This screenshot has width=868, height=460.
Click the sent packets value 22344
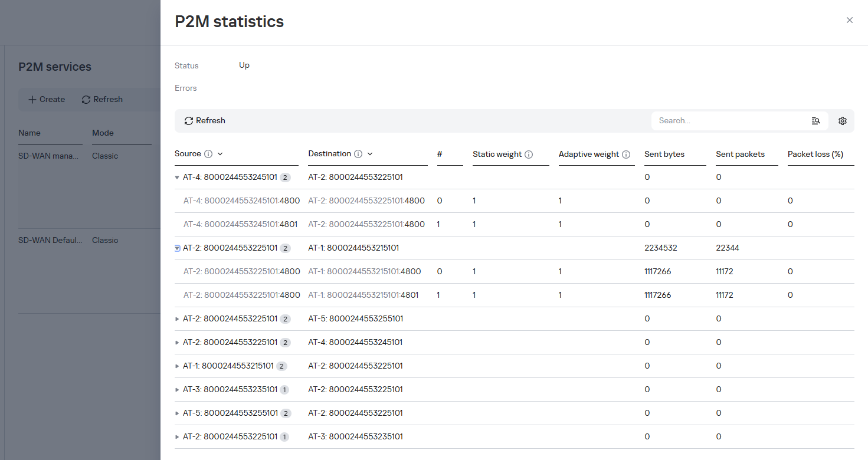click(728, 248)
